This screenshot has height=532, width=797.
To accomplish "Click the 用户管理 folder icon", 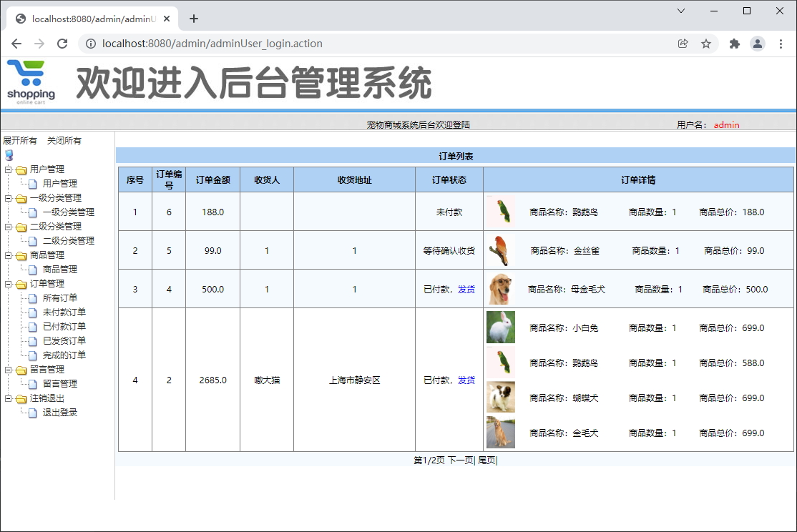I will pyautogui.click(x=21, y=169).
